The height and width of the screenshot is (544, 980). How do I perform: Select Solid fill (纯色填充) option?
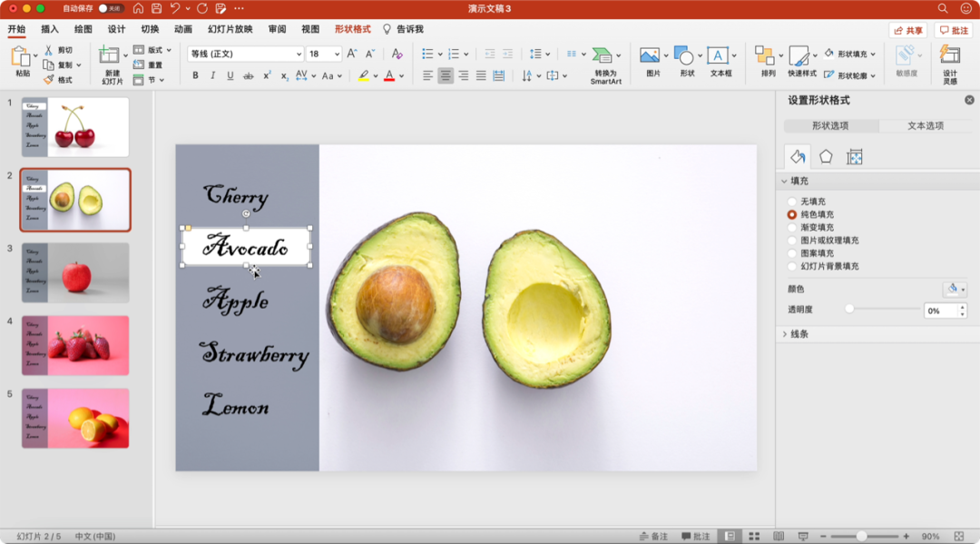point(792,214)
